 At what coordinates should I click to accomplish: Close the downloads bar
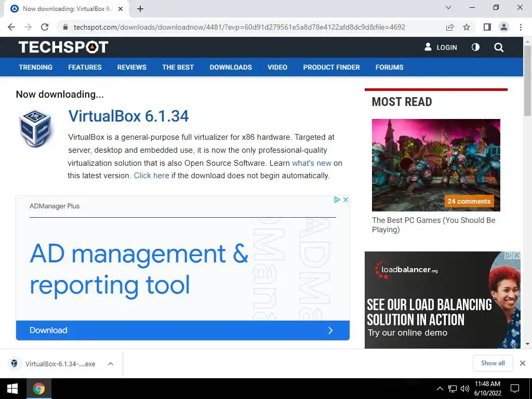tap(523, 363)
